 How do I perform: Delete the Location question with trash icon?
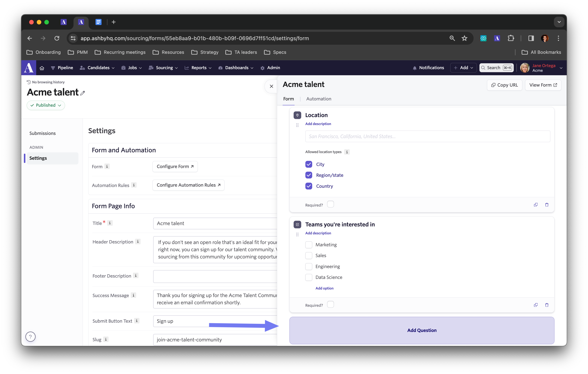(547, 205)
